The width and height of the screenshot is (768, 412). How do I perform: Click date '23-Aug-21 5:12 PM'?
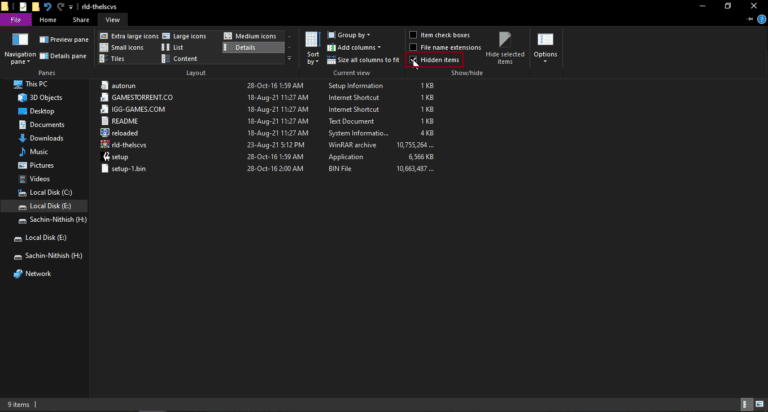(x=276, y=145)
